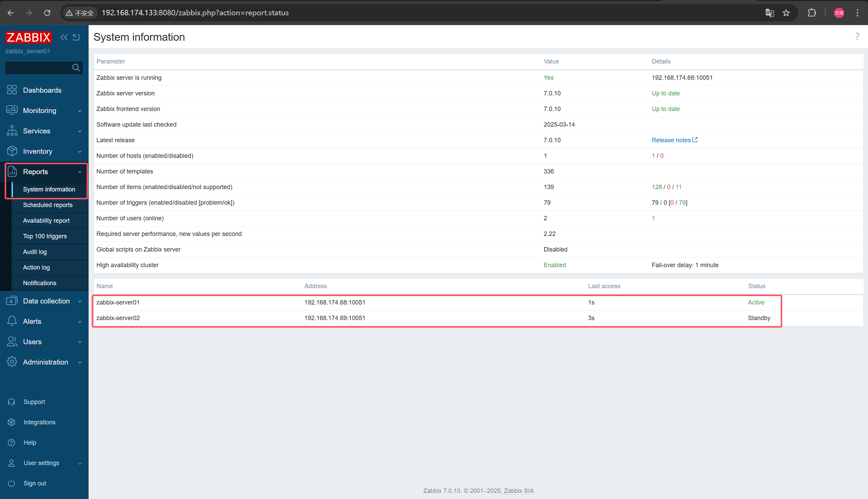The width and height of the screenshot is (868, 499).
Task: Click the search magnifier icon
Action: [76, 68]
